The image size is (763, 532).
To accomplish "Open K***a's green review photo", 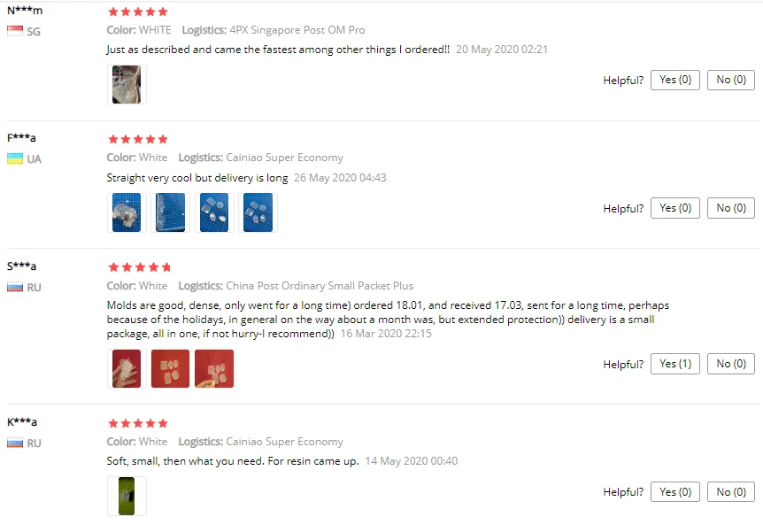I will pyautogui.click(x=127, y=496).
